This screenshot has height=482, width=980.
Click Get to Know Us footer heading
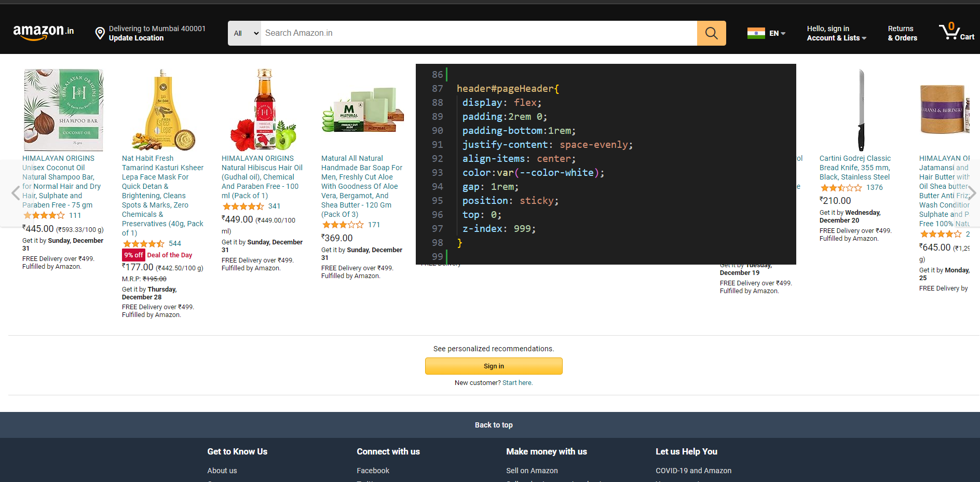coord(237,451)
